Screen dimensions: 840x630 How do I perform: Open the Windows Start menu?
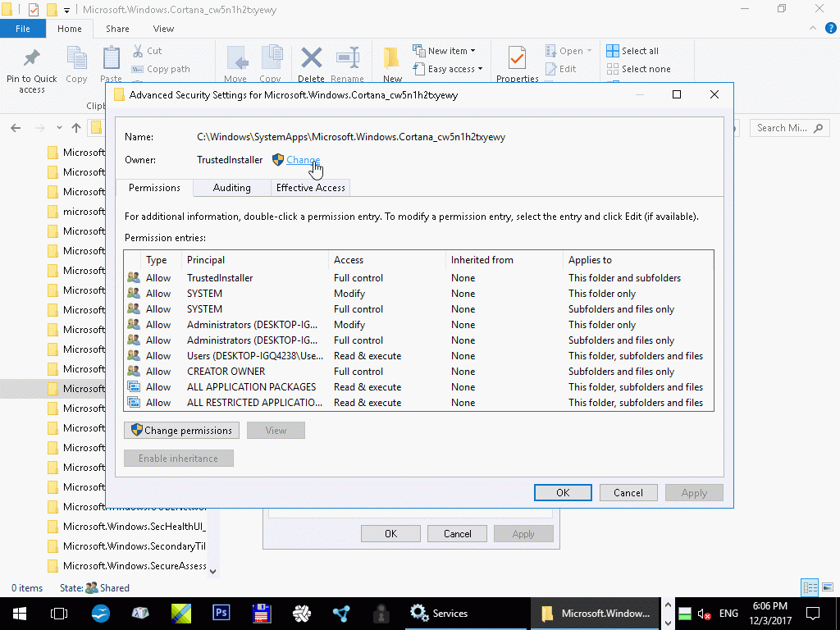tap(20, 614)
